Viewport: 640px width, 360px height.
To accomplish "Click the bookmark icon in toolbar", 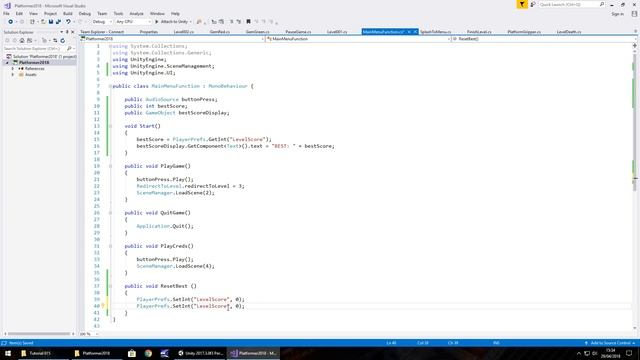I will 248,22.
